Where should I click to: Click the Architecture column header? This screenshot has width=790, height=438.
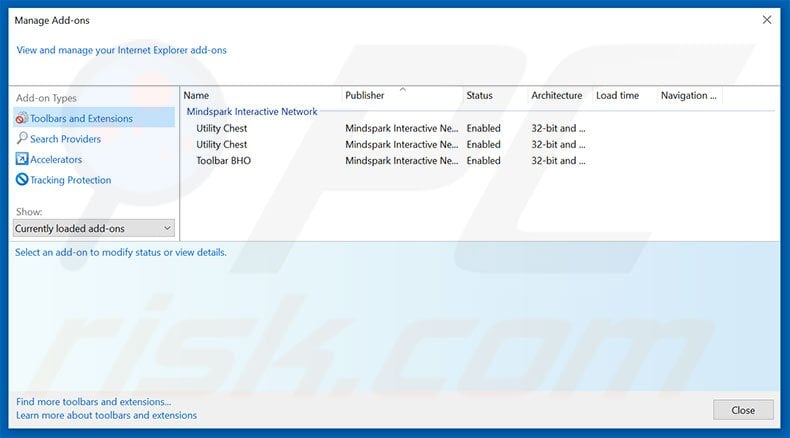tap(556, 96)
